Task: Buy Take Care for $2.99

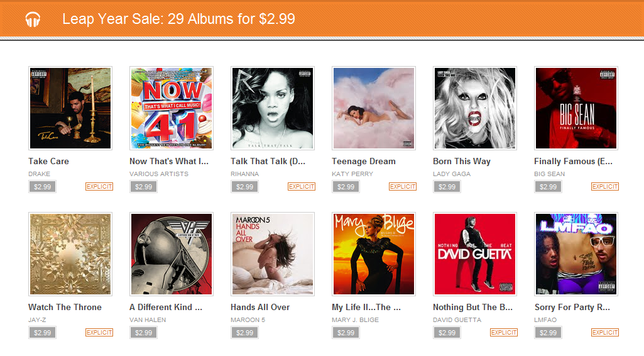Action: 42,187
